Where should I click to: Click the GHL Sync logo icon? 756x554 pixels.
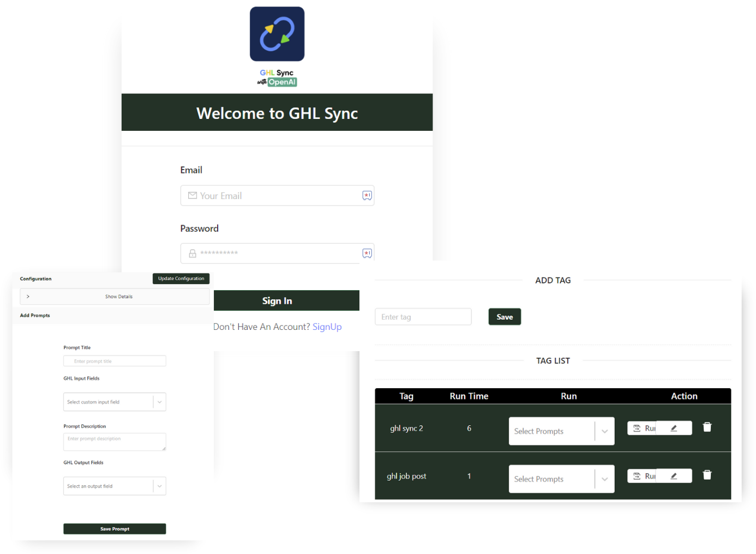(x=277, y=34)
